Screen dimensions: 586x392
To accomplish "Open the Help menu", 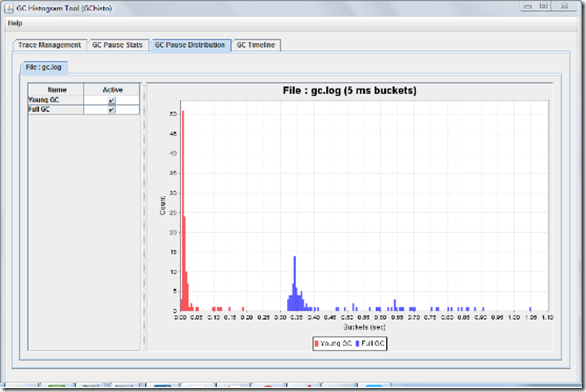I will click(x=15, y=23).
